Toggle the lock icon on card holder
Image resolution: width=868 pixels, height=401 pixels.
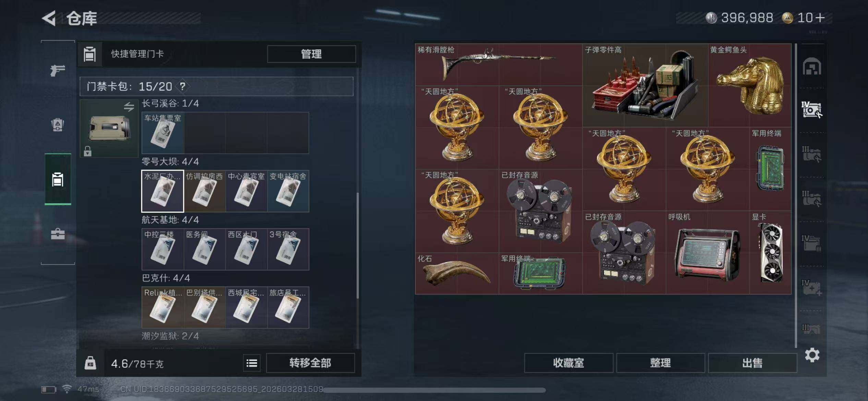coord(88,151)
